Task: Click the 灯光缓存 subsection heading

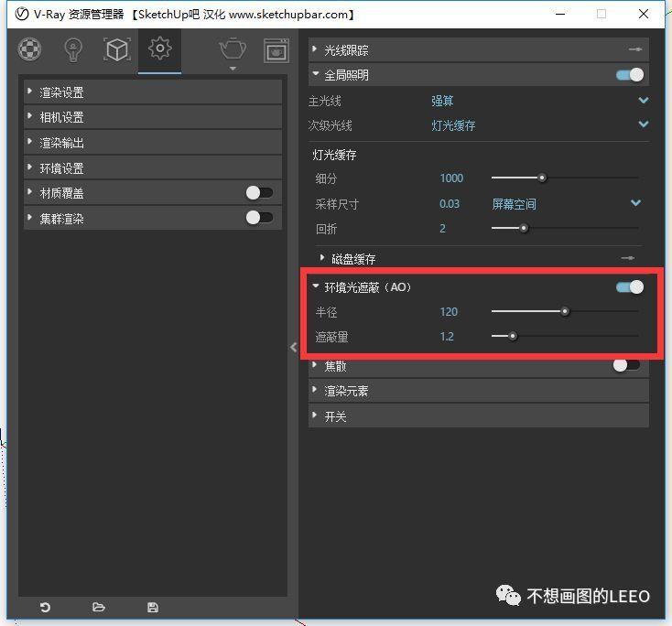Action: [x=334, y=155]
